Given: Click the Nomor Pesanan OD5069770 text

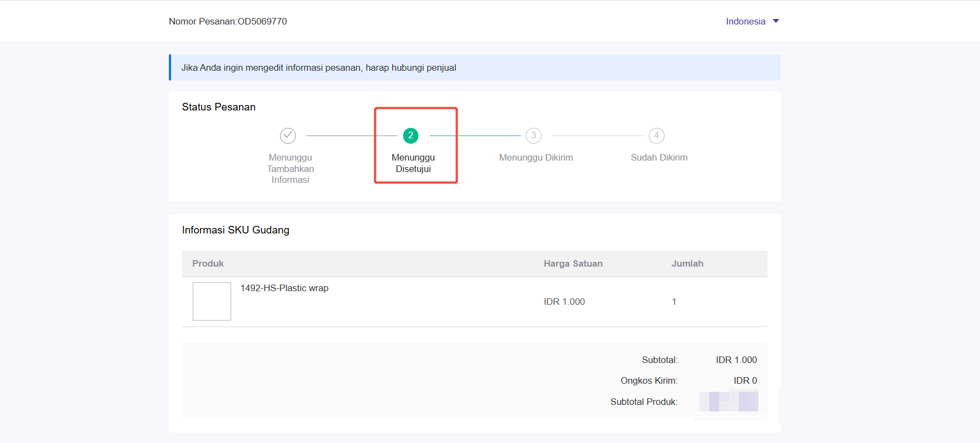Looking at the screenshot, I should [228, 21].
